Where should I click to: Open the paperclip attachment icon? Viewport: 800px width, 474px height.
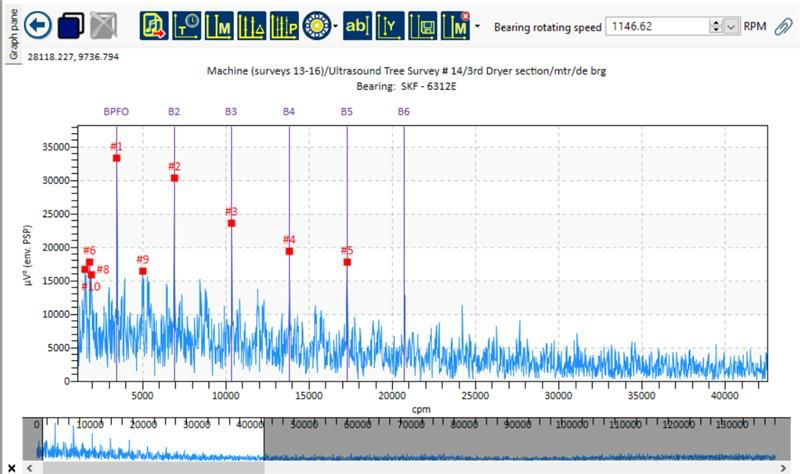point(783,27)
